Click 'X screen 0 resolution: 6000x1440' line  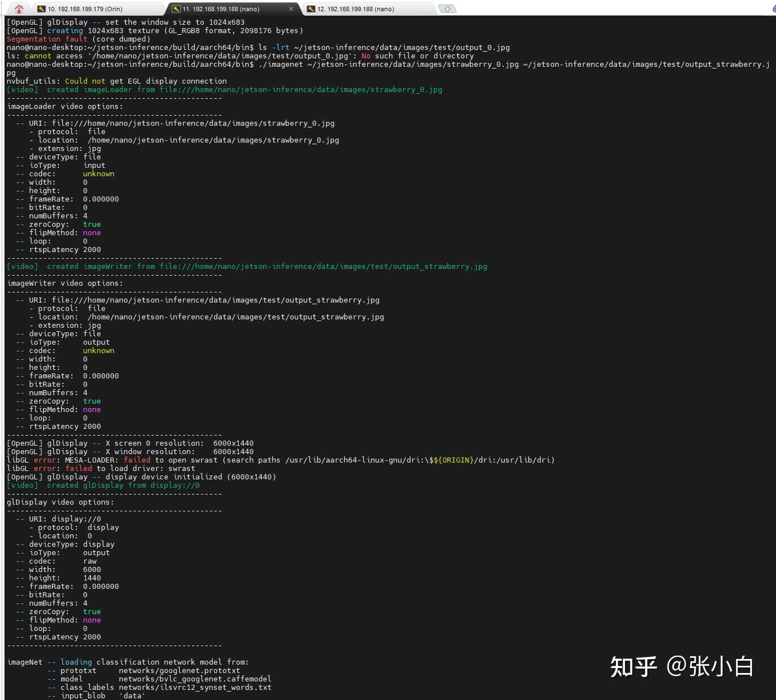pos(130,443)
